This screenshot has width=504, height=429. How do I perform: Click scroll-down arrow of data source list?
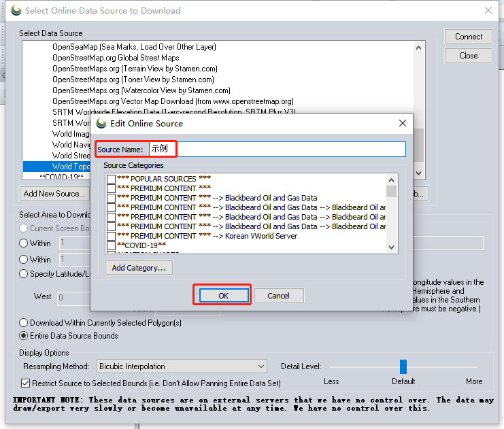418,173
